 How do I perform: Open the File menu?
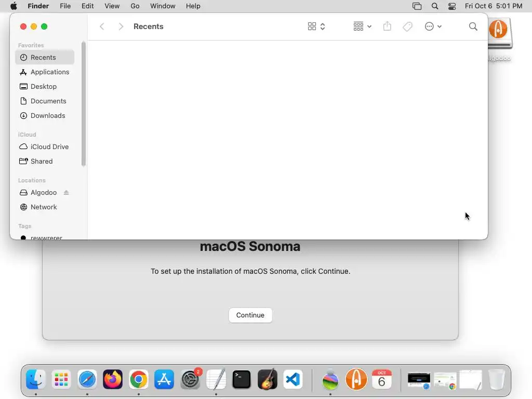click(65, 6)
